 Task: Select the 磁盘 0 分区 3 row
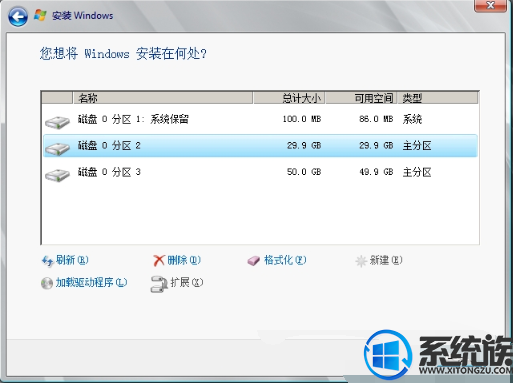pyautogui.click(x=260, y=172)
